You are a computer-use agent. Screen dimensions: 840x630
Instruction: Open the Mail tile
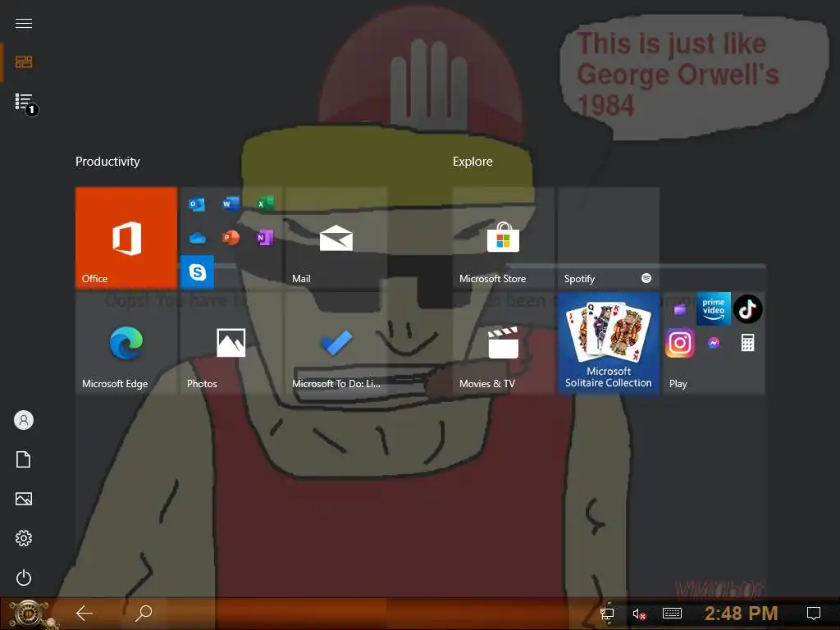336,238
